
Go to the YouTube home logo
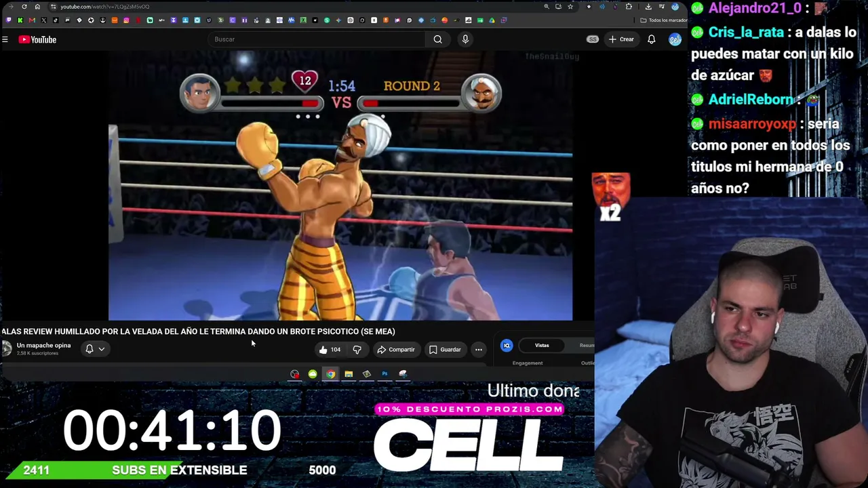37,39
